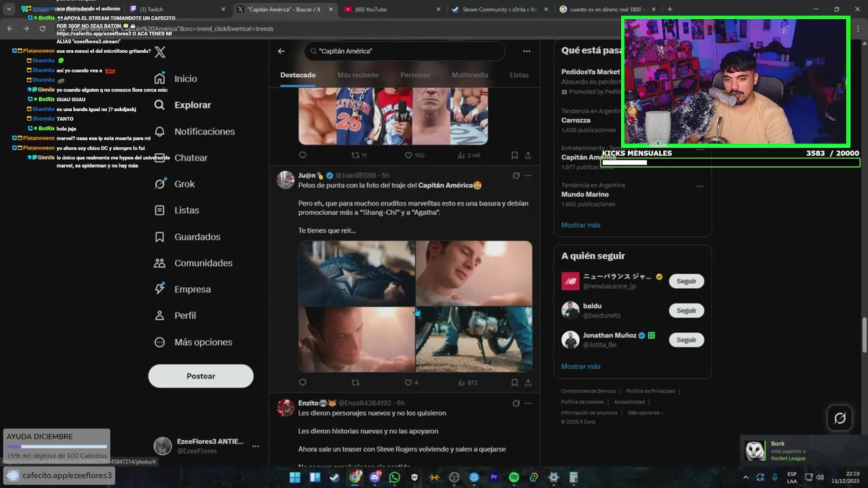
Task: Open WhatsApp from the taskbar
Action: tap(395, 477)
